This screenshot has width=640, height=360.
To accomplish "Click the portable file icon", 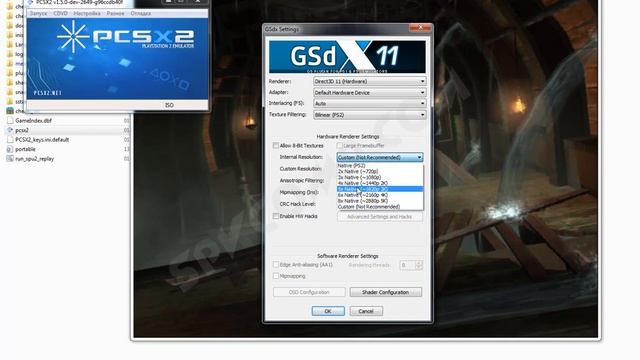I will [x=10, y=149].
